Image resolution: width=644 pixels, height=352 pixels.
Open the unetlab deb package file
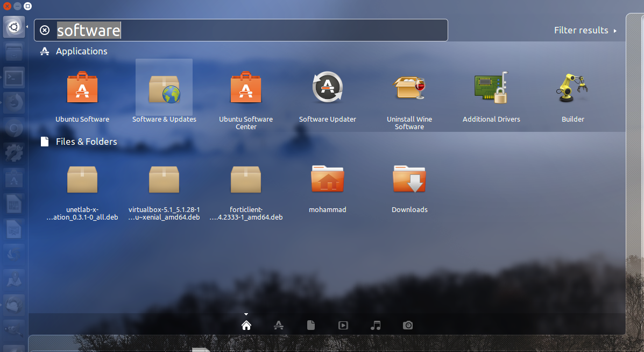[x=82, y=179]
